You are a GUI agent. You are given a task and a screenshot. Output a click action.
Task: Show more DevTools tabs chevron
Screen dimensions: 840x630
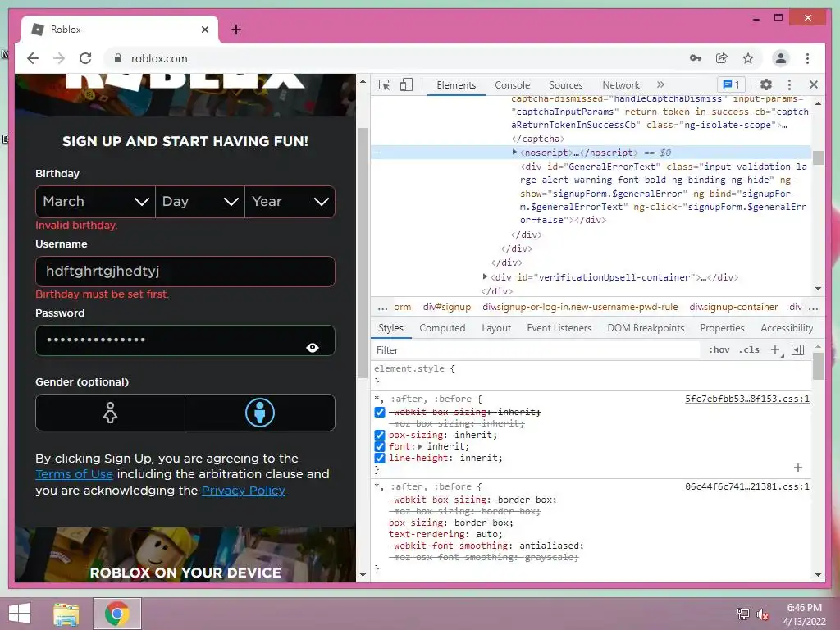point(660,84)
